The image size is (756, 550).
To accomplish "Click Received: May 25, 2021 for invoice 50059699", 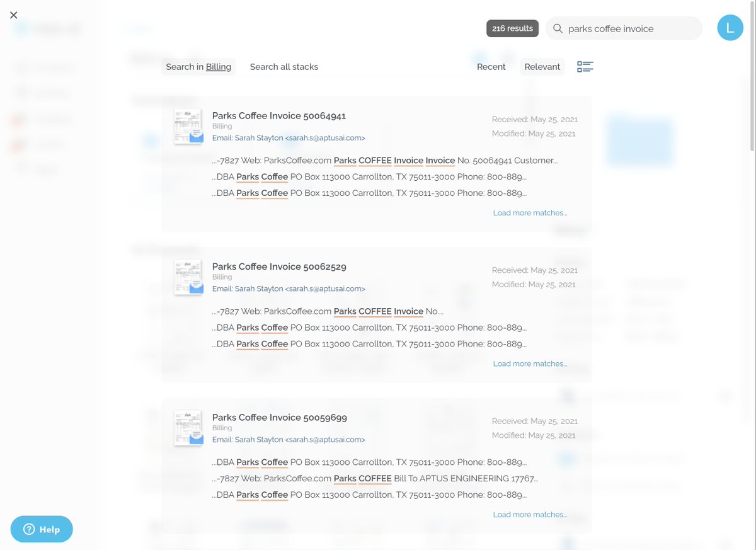I will 535,421.
